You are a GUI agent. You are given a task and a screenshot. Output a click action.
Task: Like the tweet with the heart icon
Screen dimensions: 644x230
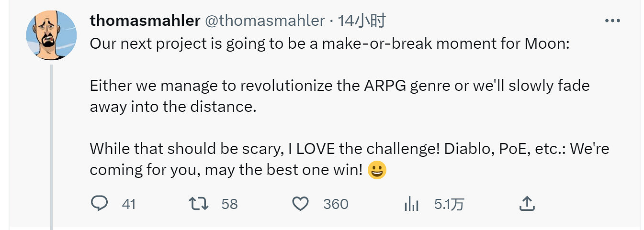[x=300, y=204]
